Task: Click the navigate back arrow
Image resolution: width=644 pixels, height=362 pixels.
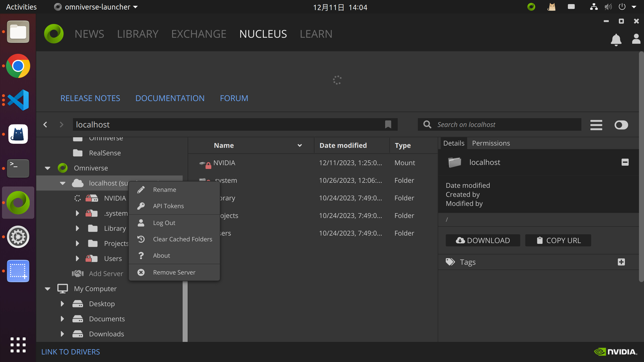Action: (x=45, y=124)
